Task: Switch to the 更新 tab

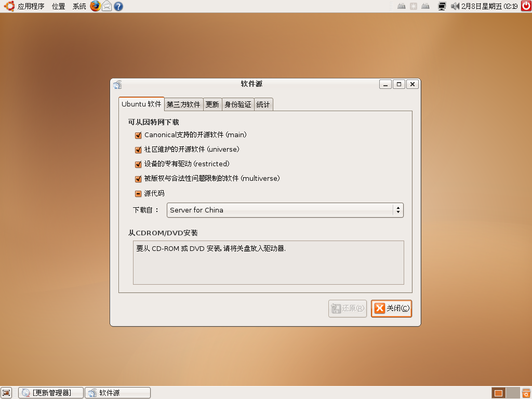Action: click(212, 104)
